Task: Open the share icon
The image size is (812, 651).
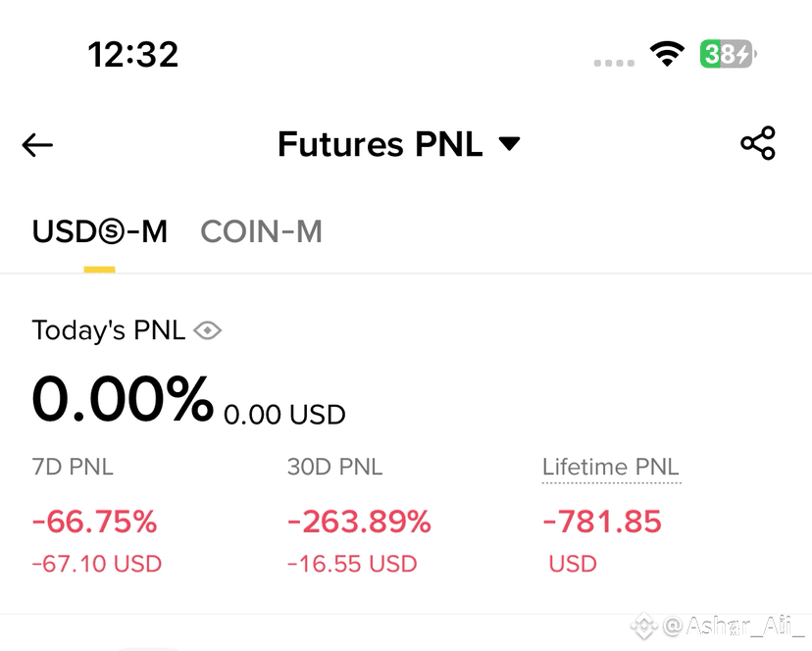Action: click(x=758, y=143)
